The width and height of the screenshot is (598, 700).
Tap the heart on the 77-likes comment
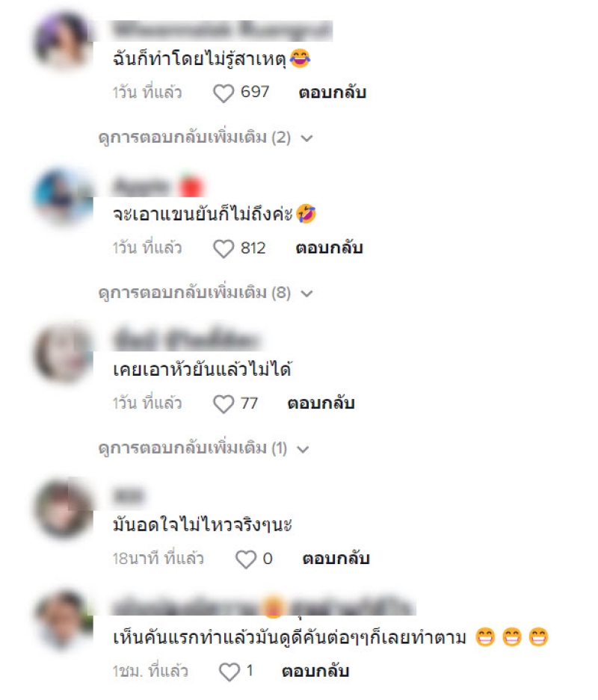tap(224, 404)
